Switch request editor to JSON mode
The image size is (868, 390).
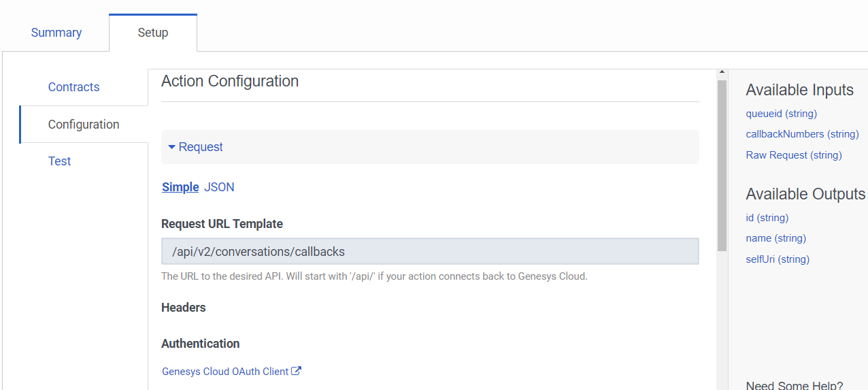[219, 187]
